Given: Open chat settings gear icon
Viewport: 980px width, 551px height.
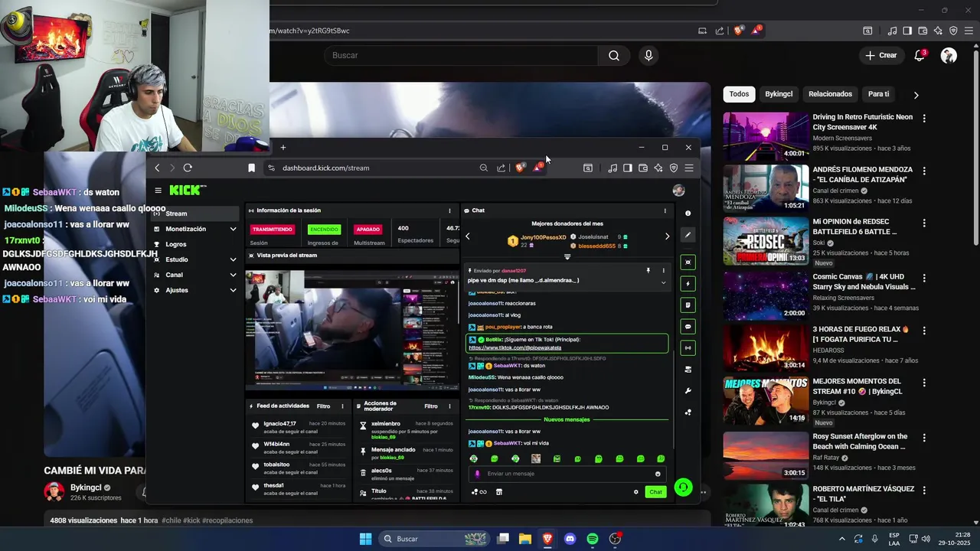Looking at the screenshot, I should point(635,492).
